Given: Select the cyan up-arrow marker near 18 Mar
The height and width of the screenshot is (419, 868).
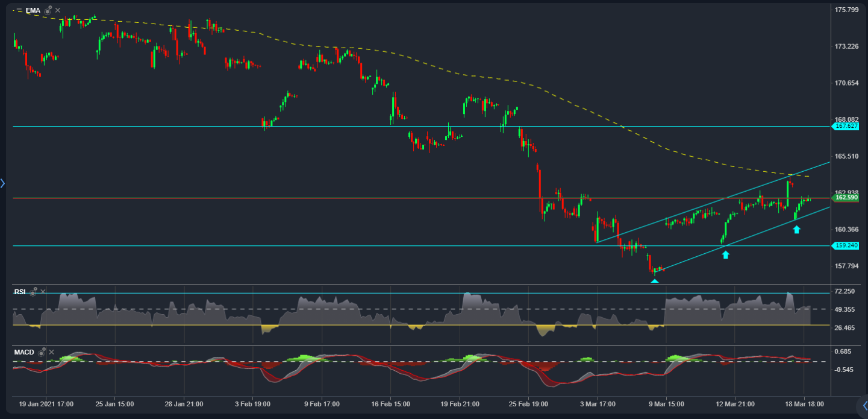Looking at the screenshot, I should coord(796,230).
